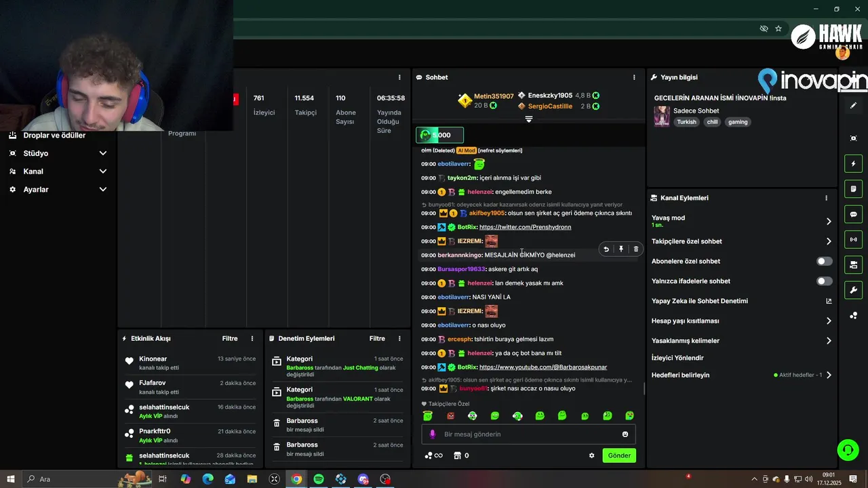Send message with Gönder button
The image size is (868, 488).
click(x=619, y=455)
